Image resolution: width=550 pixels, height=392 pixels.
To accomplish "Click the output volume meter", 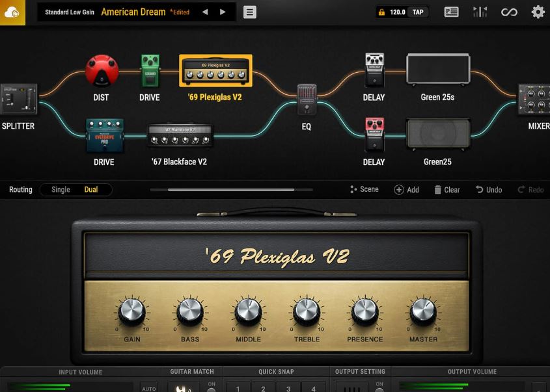I will click(x=462, y=387).
